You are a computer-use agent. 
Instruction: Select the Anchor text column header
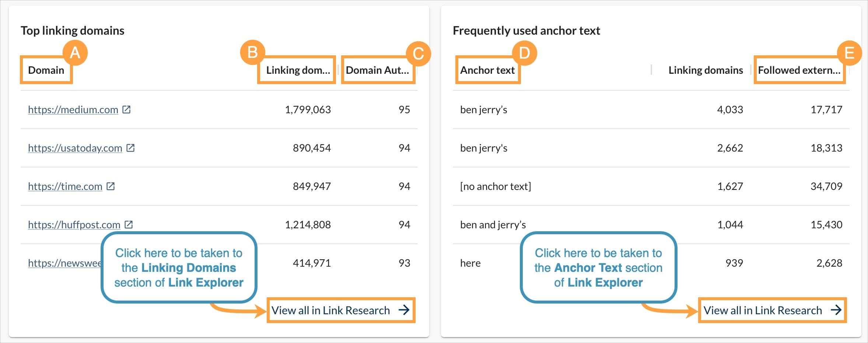pos(488,70)
